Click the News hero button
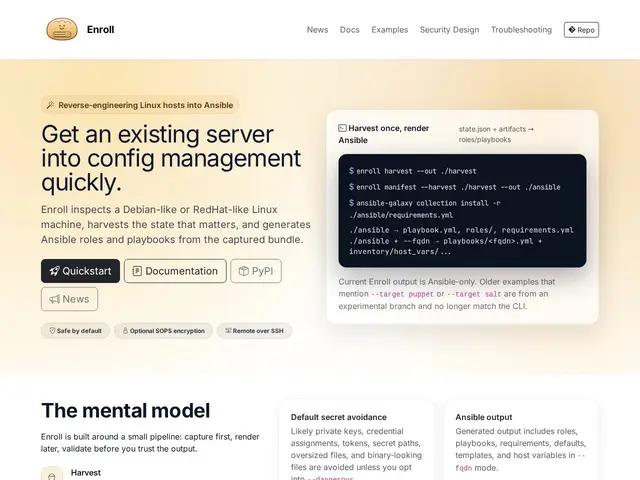 point(69,299)
